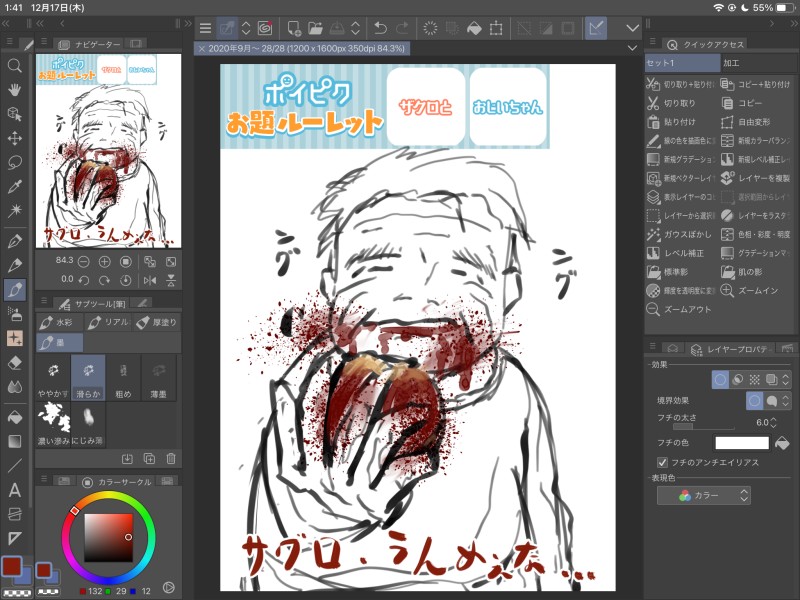Flip the canvas horizontally in navigator
Image resolution: width=800 pixels, height=600 pixels.
150,280
